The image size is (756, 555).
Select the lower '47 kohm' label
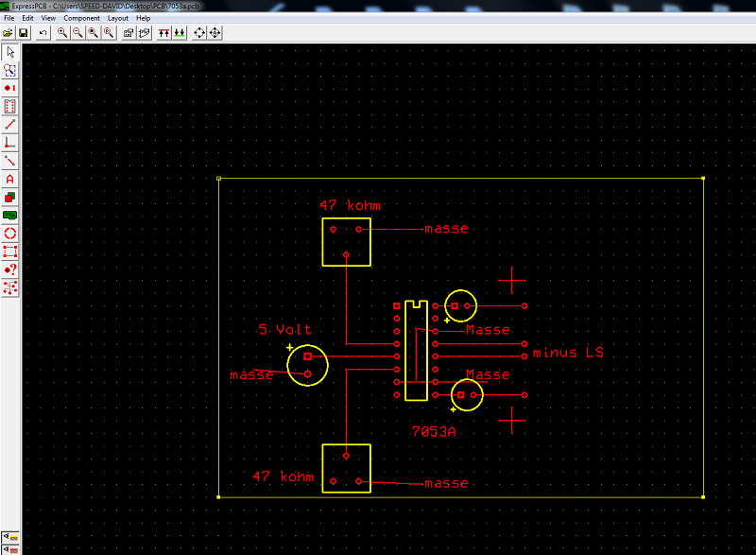[283, 477]
